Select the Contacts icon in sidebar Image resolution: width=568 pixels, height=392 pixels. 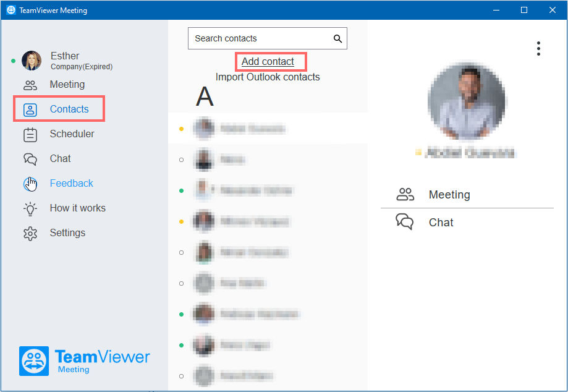(30, 109)
